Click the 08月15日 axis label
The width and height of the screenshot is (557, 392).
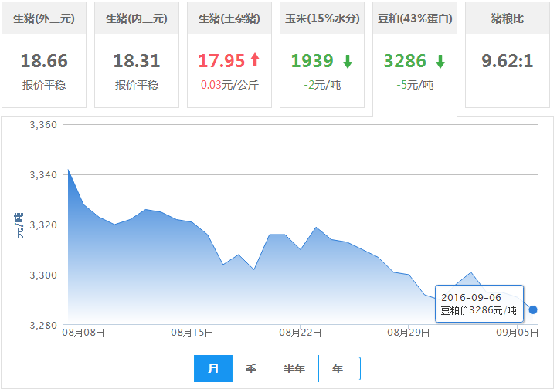point(192,333)
